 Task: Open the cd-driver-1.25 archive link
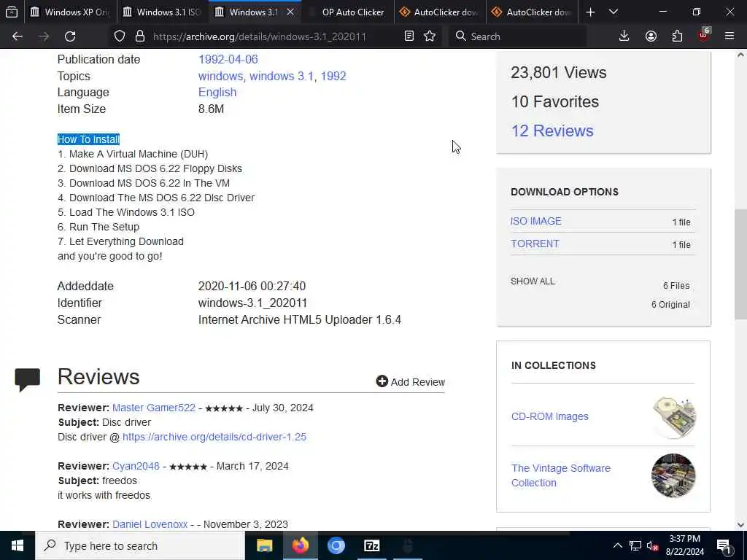pos(214,437)
